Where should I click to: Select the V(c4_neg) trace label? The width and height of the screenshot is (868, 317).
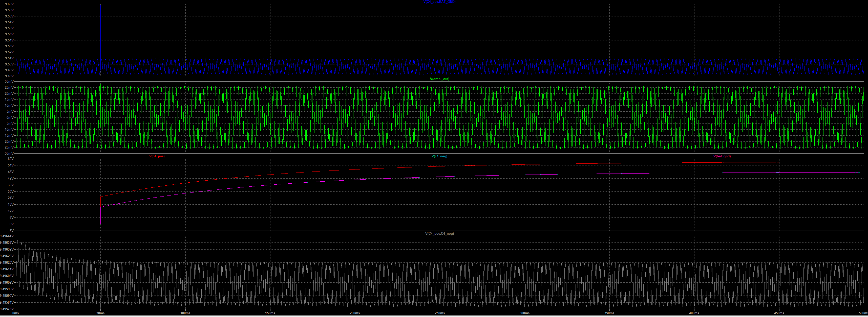[439, 157]
